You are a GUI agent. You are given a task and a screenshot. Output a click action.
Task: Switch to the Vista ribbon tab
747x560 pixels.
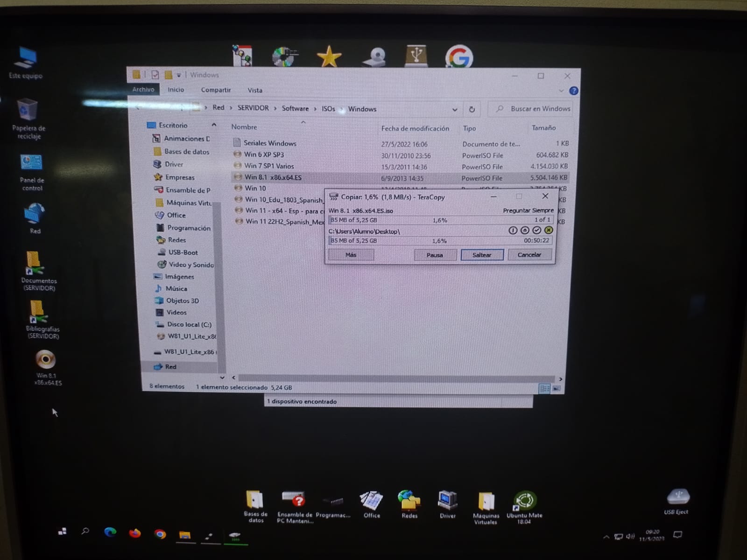coord(255,91)
